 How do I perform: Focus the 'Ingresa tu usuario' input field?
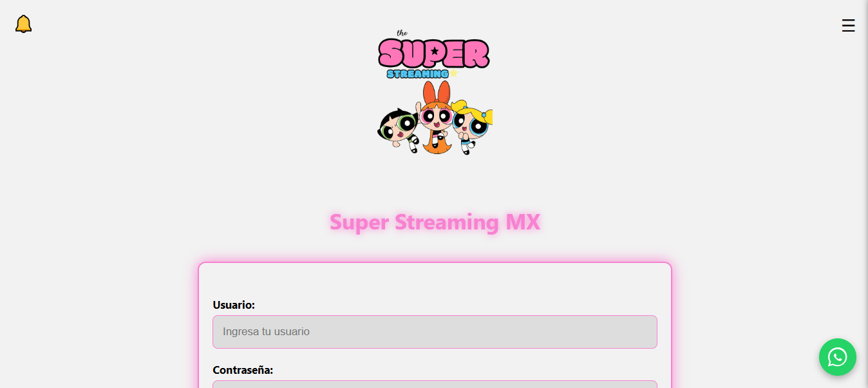(x=435, y=332)
